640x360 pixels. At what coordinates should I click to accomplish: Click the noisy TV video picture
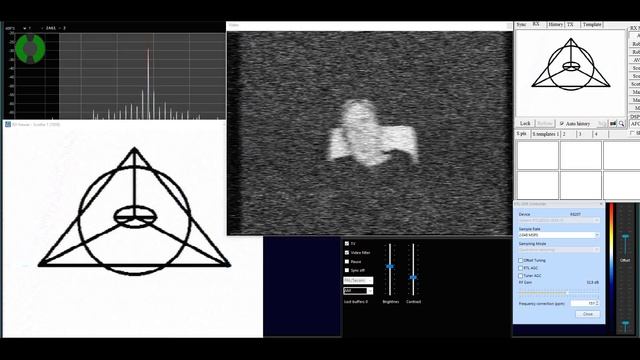(370, 133)
